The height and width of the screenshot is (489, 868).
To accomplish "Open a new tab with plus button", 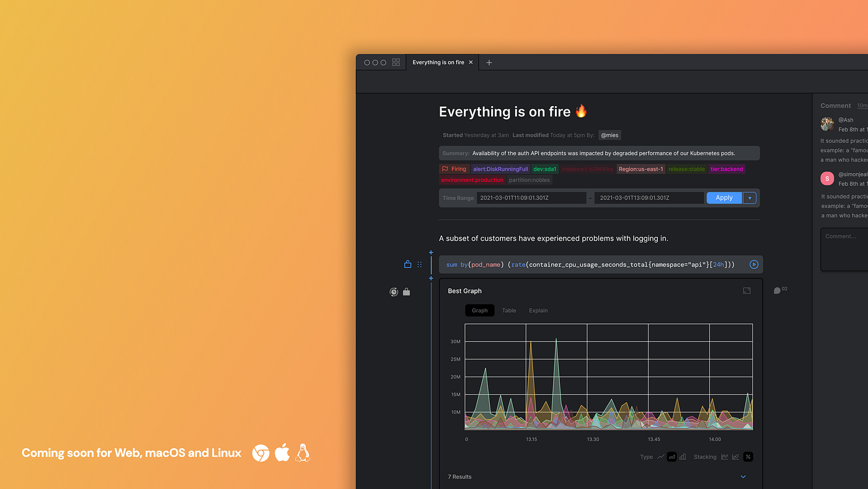I will pos(489,63).
